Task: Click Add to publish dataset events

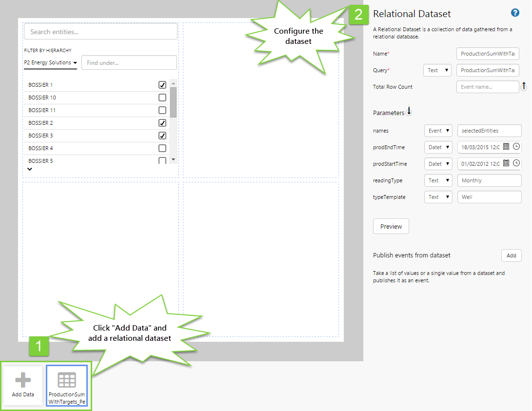Action: pos(511,255)
